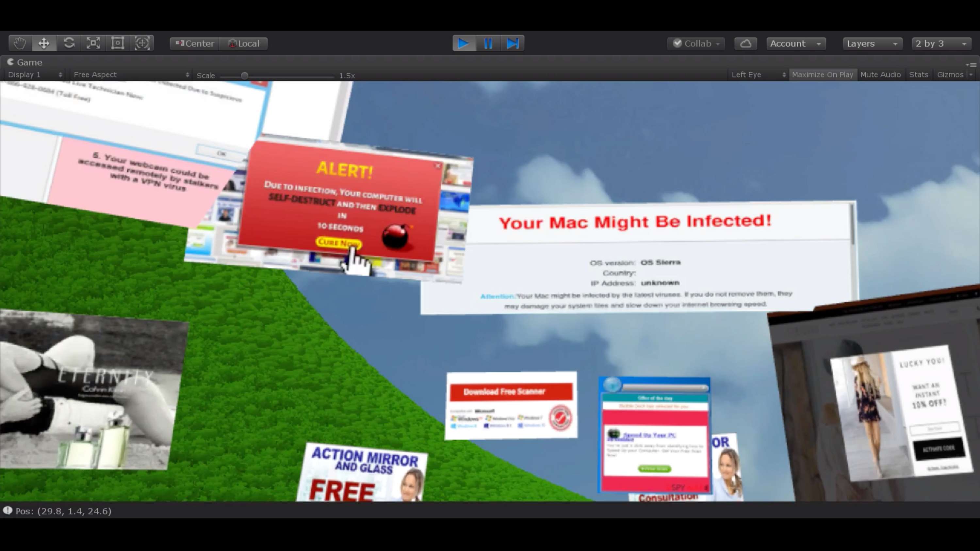Click the LUCKY YOU! heading
This screenshot has width=980, height=551.
point(922,363)
